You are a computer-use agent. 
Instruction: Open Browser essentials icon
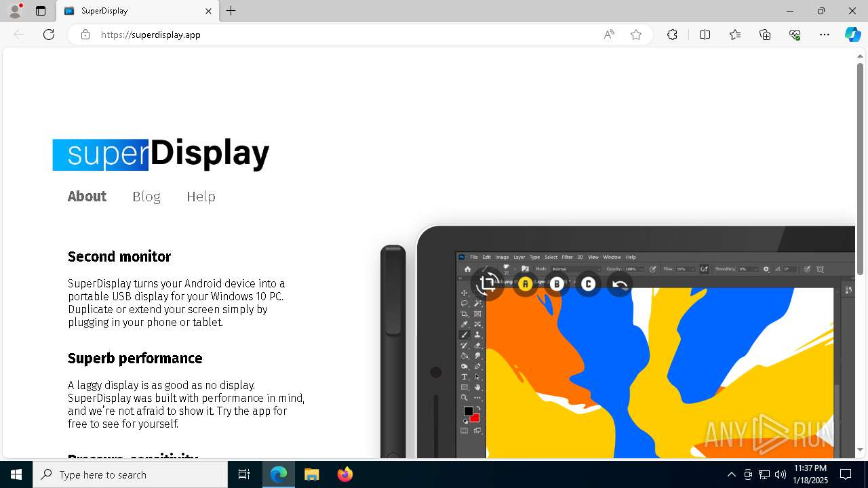(x=795, y=35)
